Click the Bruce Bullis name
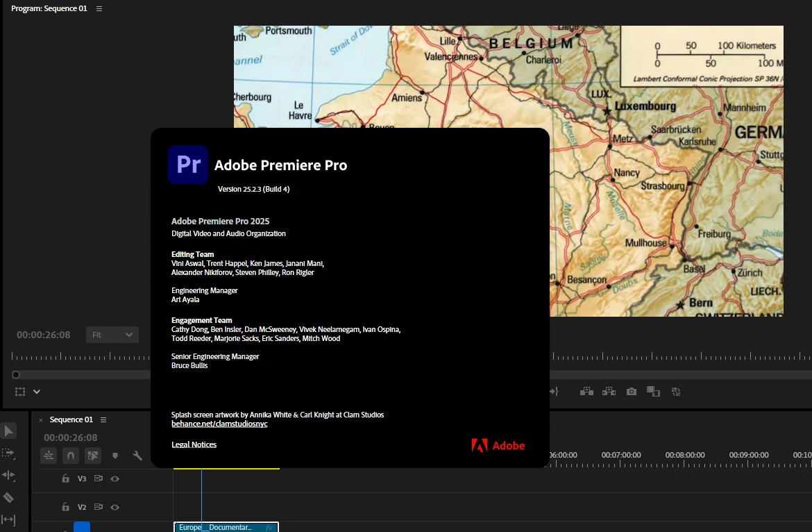This screenshot has width=812, height=532. coord(189,365)
